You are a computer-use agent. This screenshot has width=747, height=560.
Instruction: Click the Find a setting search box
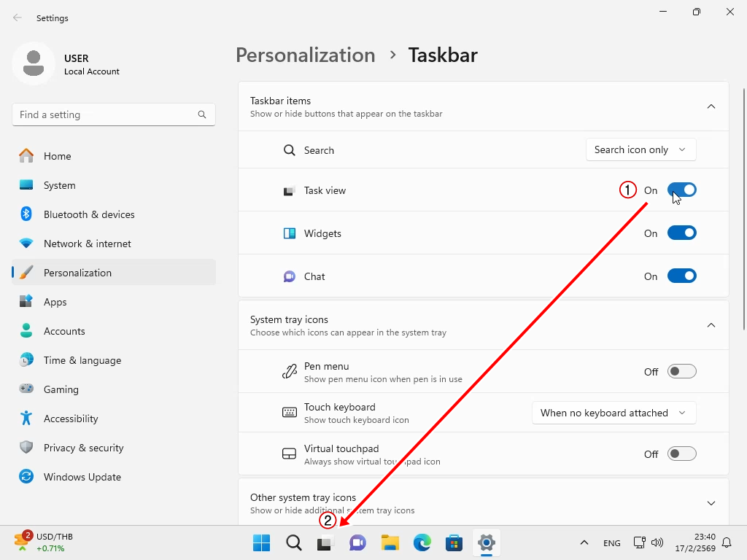[106, 114]
